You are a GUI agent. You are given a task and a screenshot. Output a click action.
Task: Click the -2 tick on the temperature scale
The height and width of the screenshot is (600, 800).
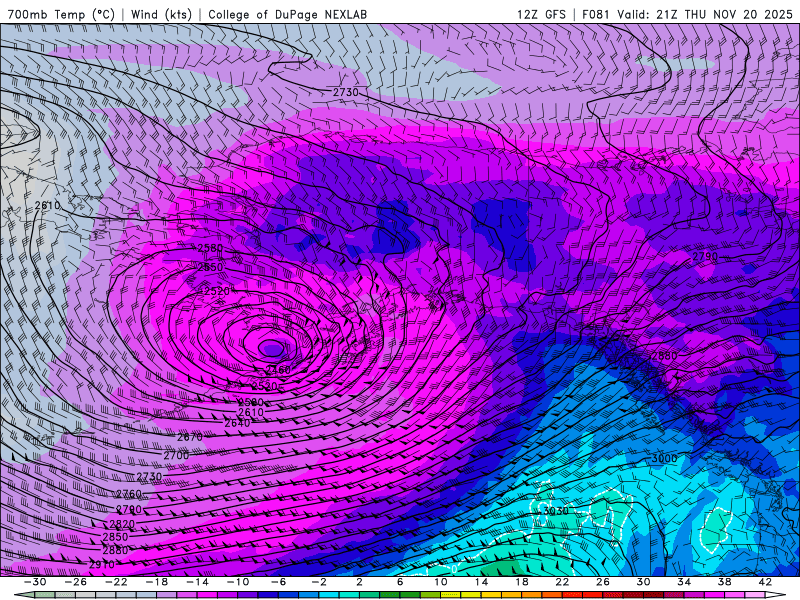tap(319, 582)
